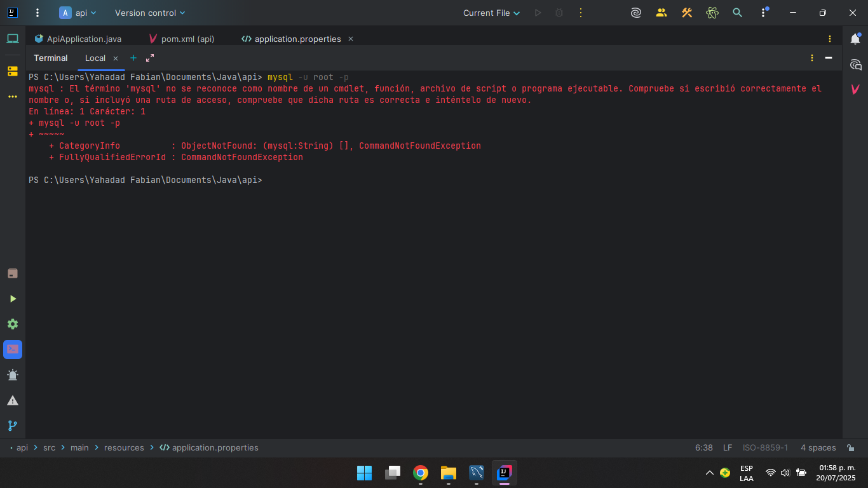Switch to the ApiApplication.java tab
Screen dimensions: 868x488
coord(78,39)
